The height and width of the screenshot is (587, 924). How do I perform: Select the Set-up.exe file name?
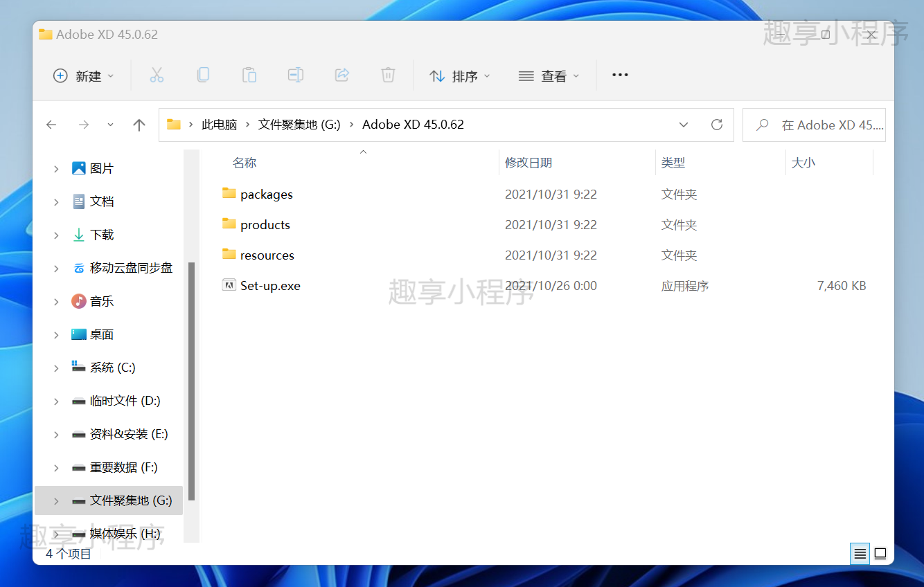pos(270,286)
